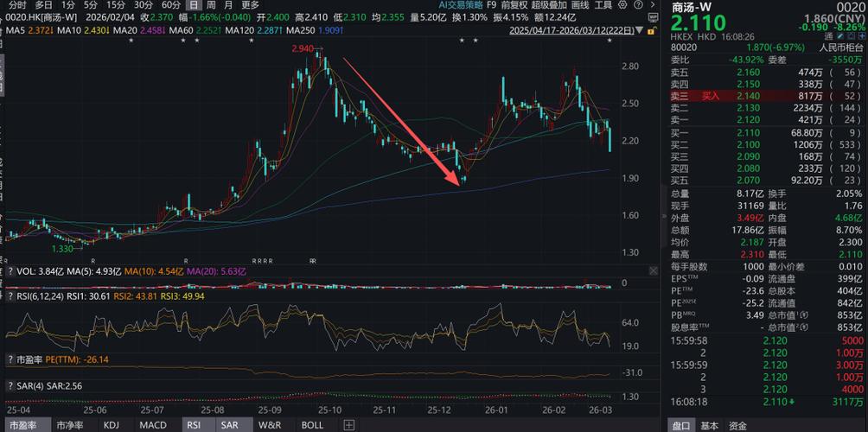The width and height of the screenshot is (868, 432).
Task: Add stock with the plus icon
Action: click(862, 36)
